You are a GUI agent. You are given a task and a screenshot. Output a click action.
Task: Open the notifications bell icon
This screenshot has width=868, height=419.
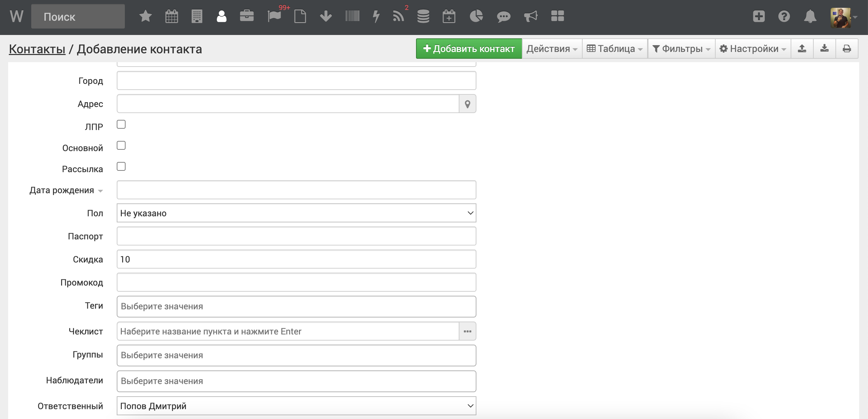coord(810,16)
